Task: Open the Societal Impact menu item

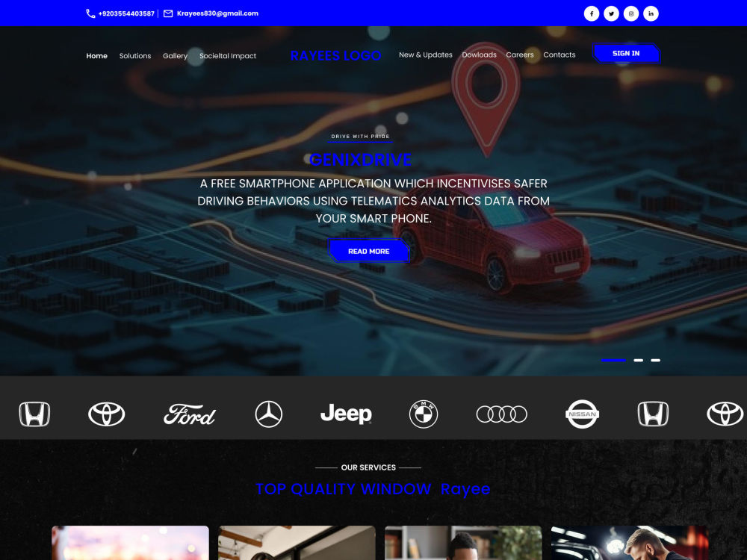Action: pyautogui.click(x=228, y=56)
